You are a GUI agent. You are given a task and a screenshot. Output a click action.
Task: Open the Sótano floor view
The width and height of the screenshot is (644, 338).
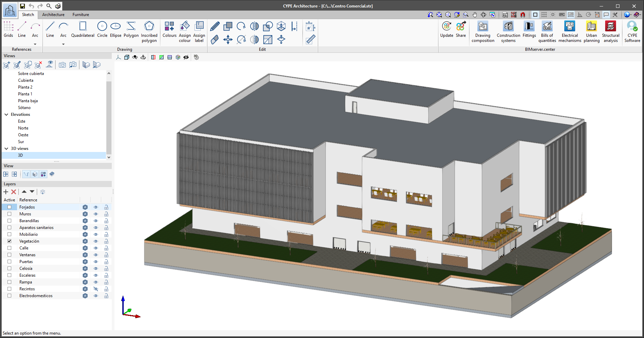(x=24, y=108)
